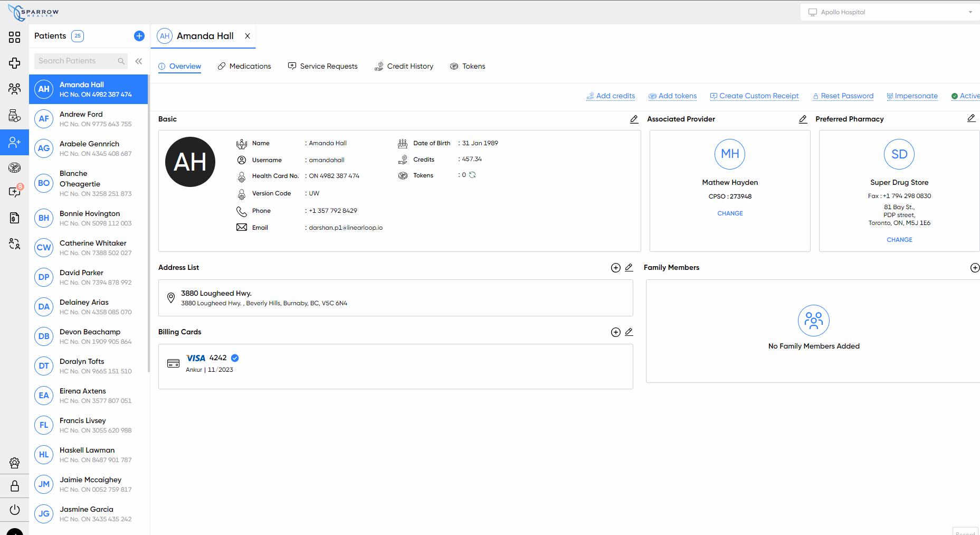
Task: Edit the Basic info section with pencil icon
Action: tap(634, 119)
